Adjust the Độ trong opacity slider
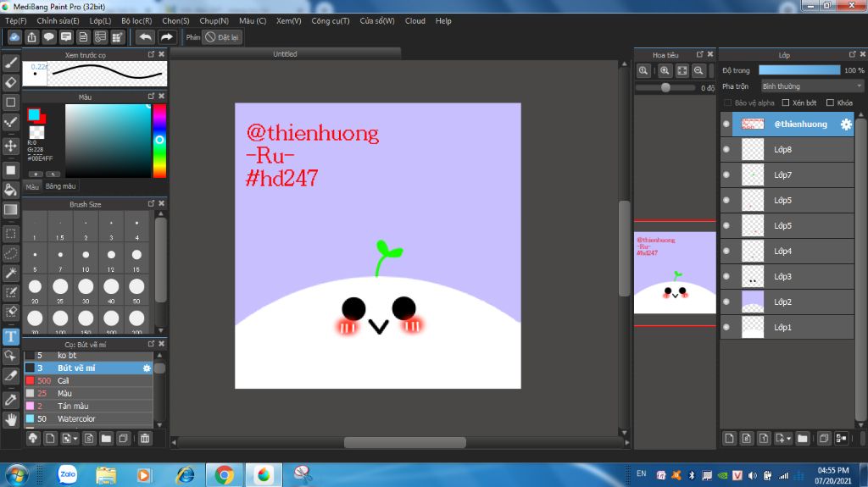Screen dimensions: 868x487 [x=799, y=70]
